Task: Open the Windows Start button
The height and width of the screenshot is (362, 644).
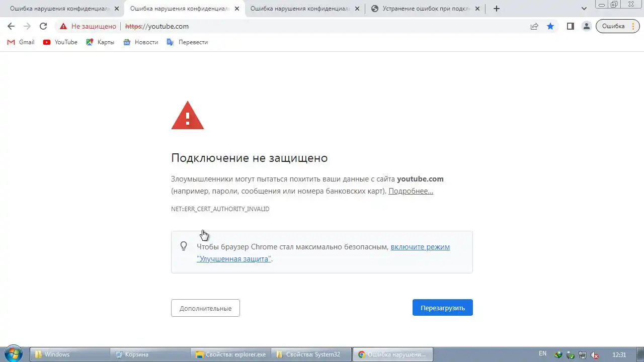Action: click(14, 354)
